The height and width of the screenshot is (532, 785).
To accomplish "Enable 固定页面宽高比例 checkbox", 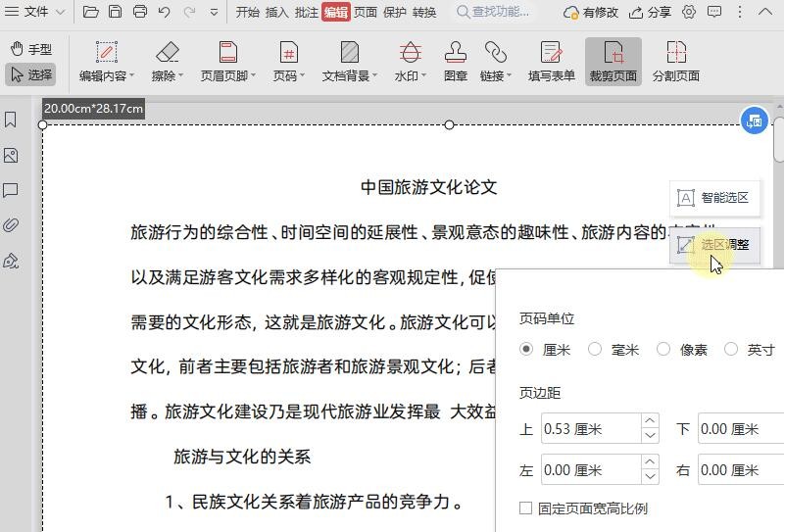I will pyautogui.click(x=526, y=508).
